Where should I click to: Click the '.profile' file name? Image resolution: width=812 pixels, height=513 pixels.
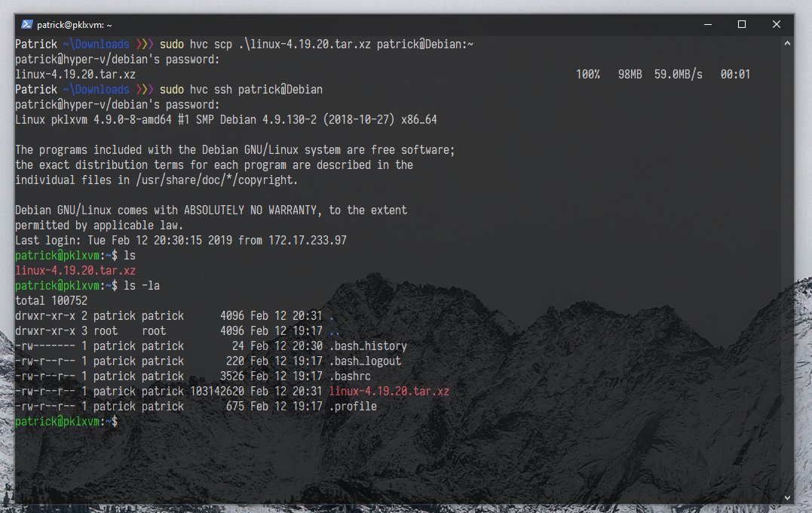[x=353, y=407]
